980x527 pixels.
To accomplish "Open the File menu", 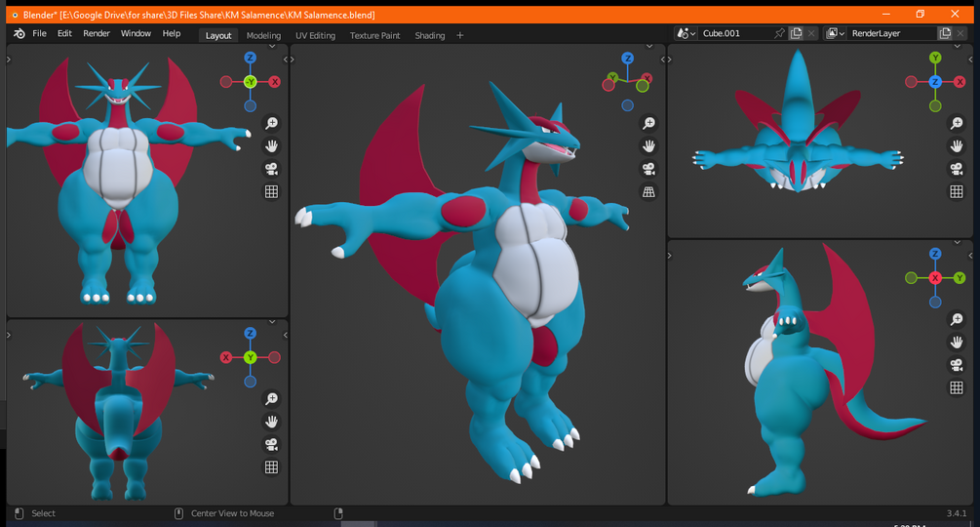I will pyautogui.click(x=39, y=34).
